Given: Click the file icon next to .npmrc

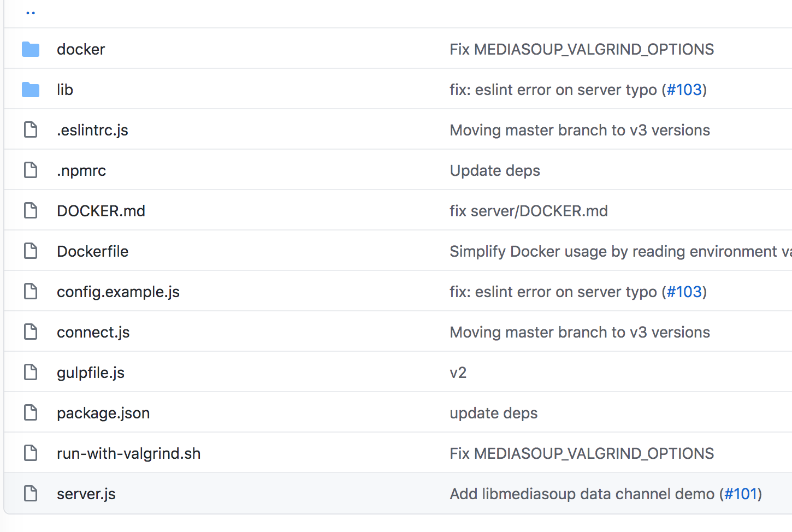Looking at the screenshot, I should (x=31, y=170).
